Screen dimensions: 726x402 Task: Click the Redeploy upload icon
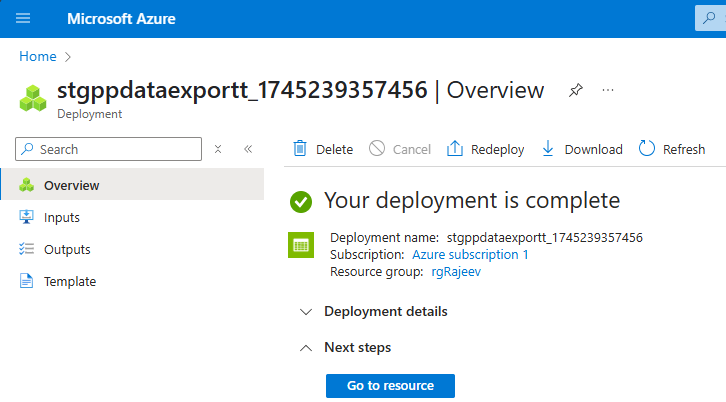pos(455,149)
